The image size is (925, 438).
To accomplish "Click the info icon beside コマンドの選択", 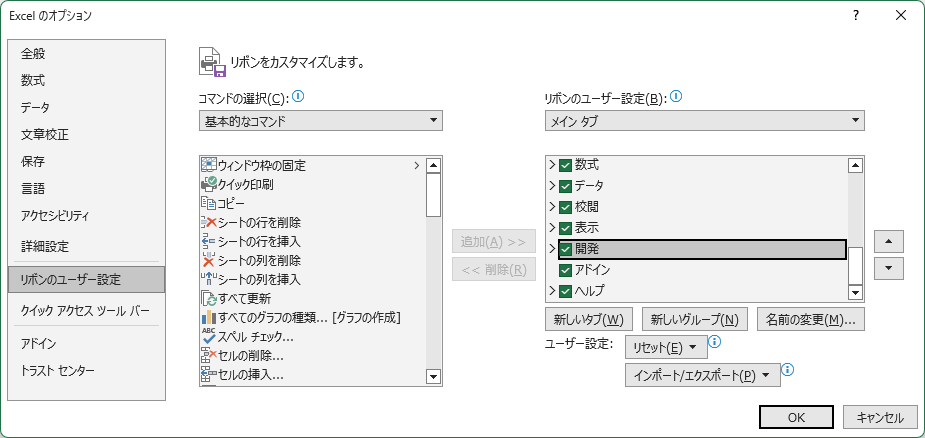I will tap(298, 97).
